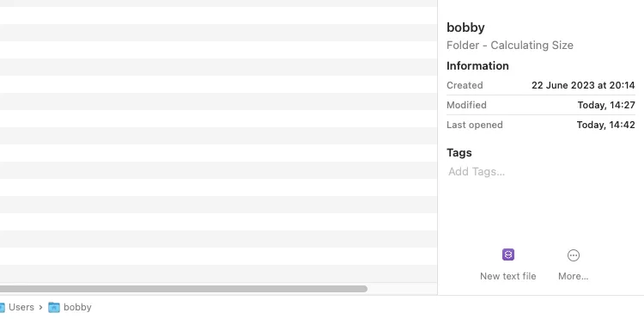Select the bobby label in the path bar

pyautogui.click(x=77, y=307)
